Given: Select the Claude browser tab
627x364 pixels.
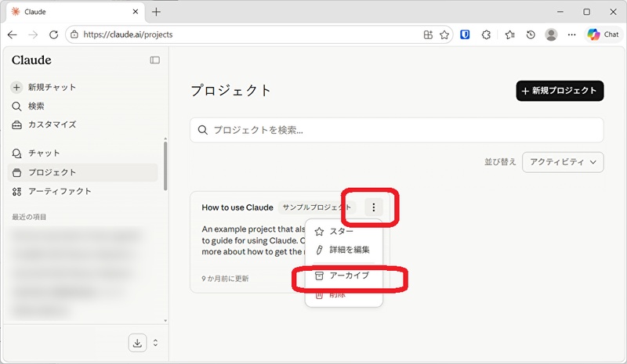Looking at the screenshot, I should point(74,12).
